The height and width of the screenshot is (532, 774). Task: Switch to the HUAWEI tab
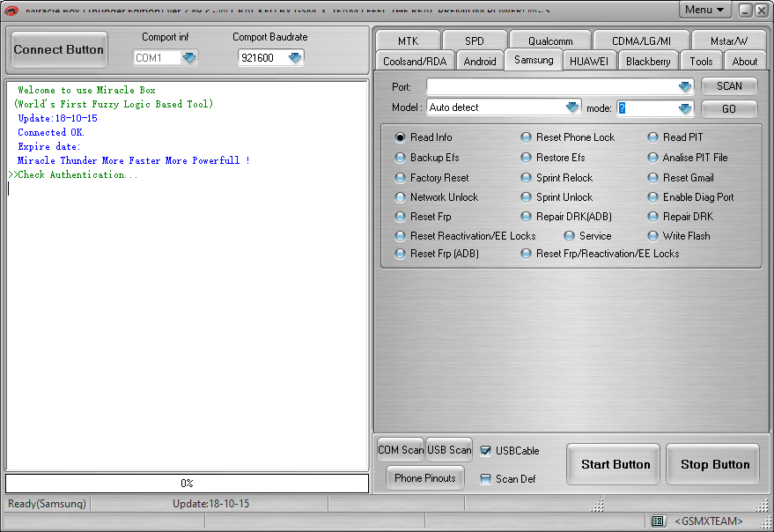coord(589,61)
